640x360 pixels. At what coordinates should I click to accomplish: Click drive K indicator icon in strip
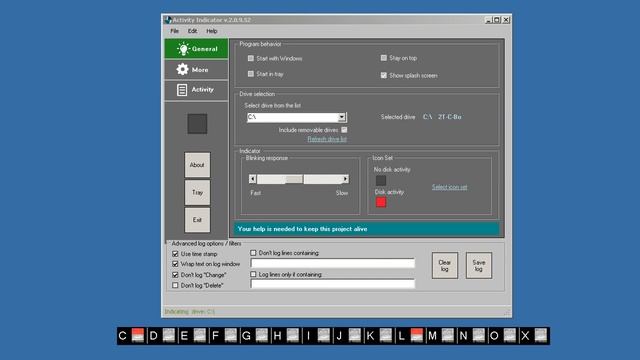(x=386, y=336)
